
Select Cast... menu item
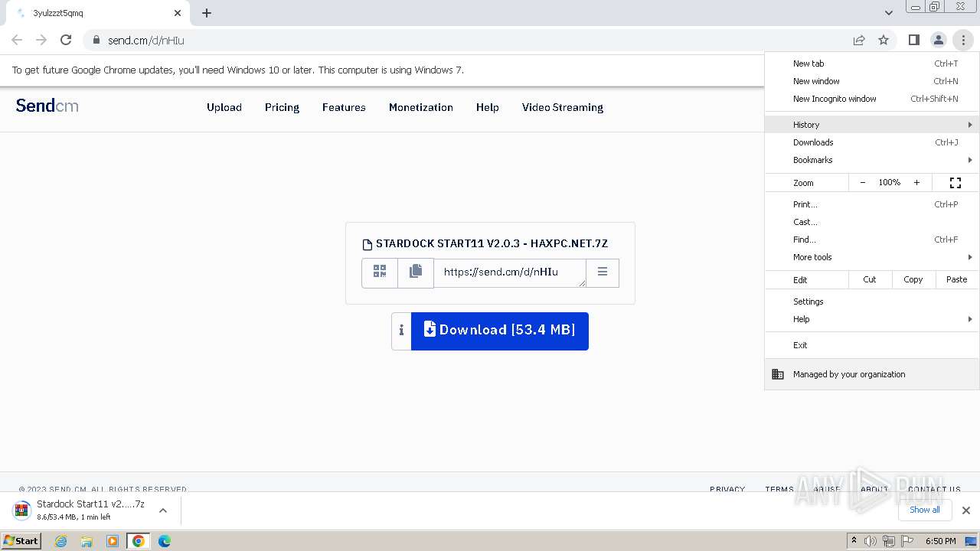[872, 222]
